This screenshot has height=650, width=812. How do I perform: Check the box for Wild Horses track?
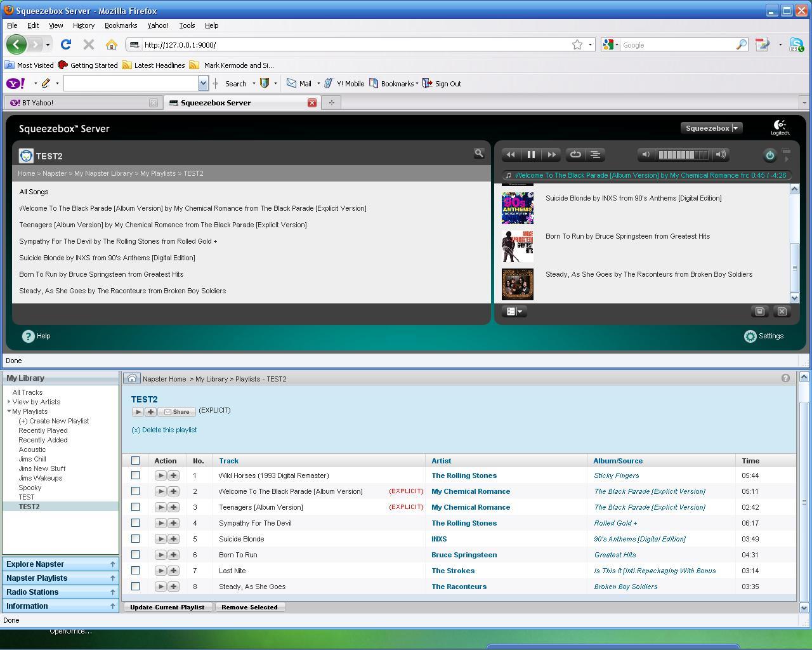tap(135, 475)
